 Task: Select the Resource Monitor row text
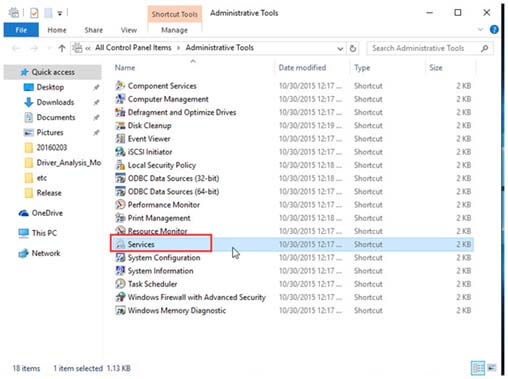157,231
